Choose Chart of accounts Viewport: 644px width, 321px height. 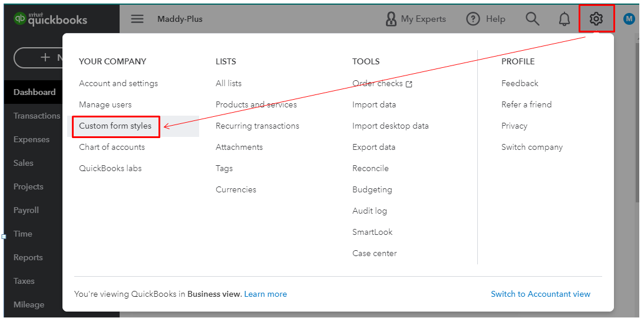click(112, 147)
